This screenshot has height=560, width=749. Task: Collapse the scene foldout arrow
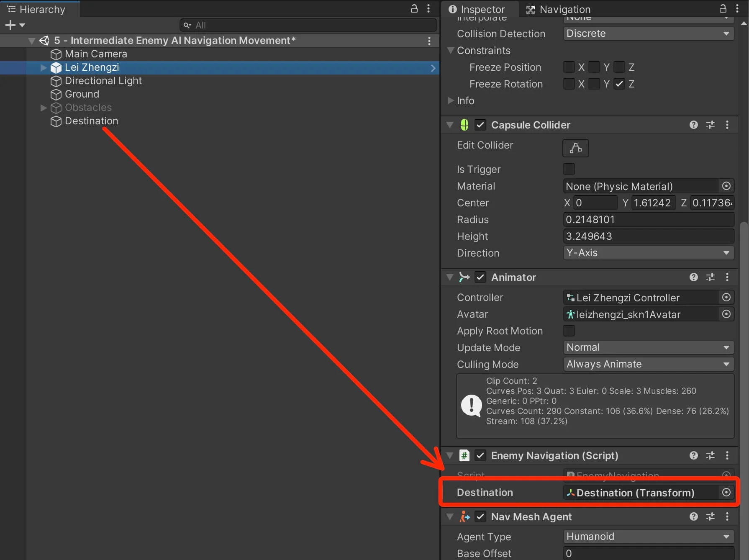[32, 41]
